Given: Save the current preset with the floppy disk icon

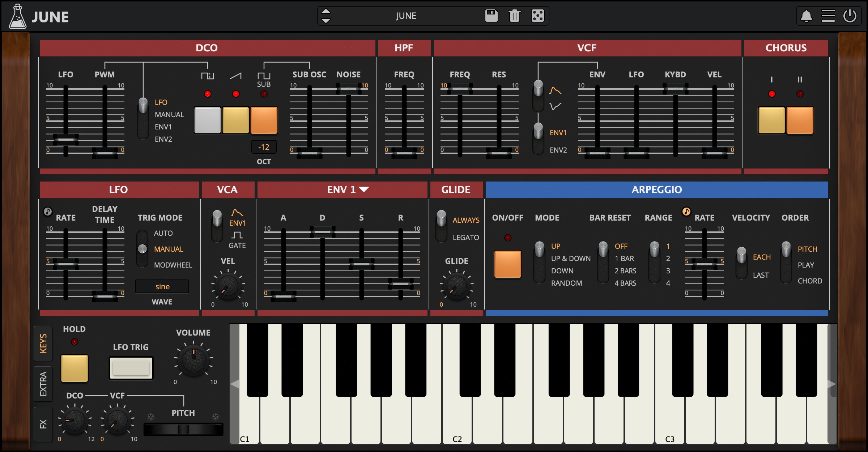Looking at the screenshot, I should click(x=492, y=16).
